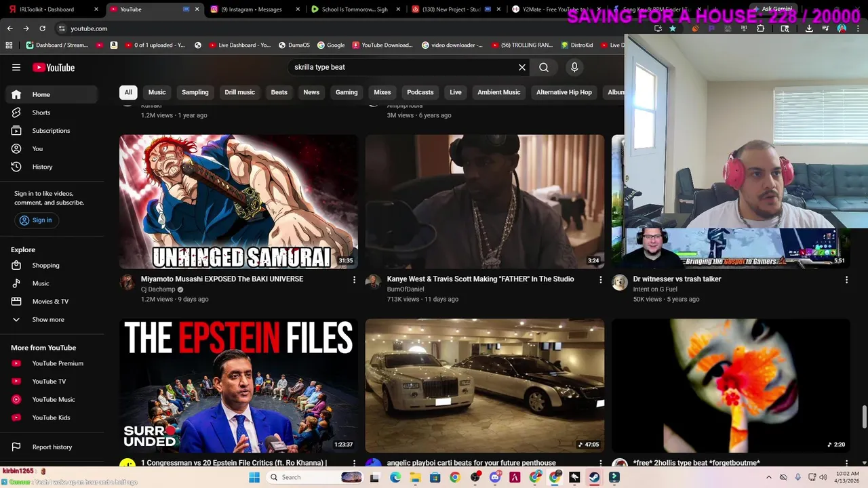Click the YouTube logo

click(54, 67)
